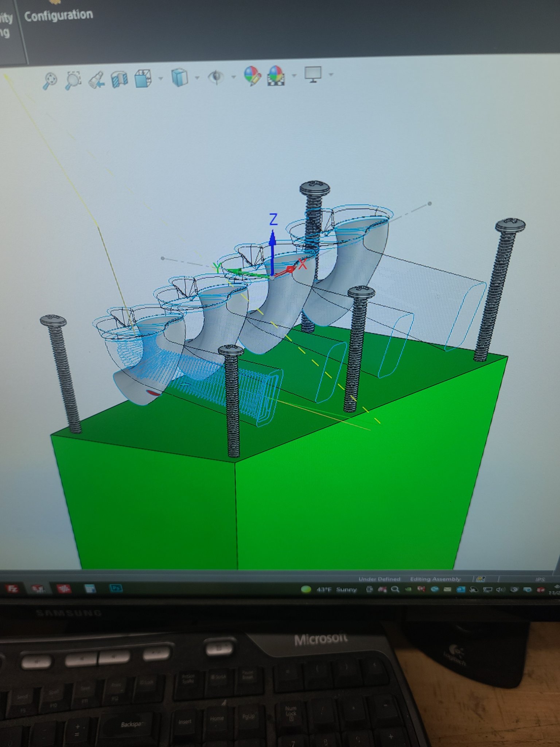Click the status bar notes icon beside Editing Assembly
This screenshot has width=560, height=747.
(x=481, y=579)
